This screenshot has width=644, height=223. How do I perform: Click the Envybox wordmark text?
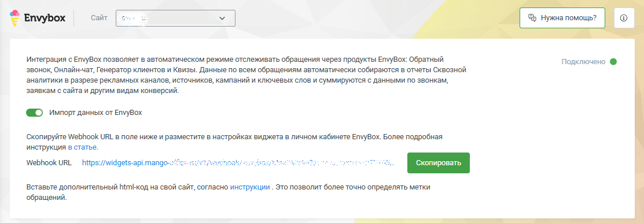[45, 18]
